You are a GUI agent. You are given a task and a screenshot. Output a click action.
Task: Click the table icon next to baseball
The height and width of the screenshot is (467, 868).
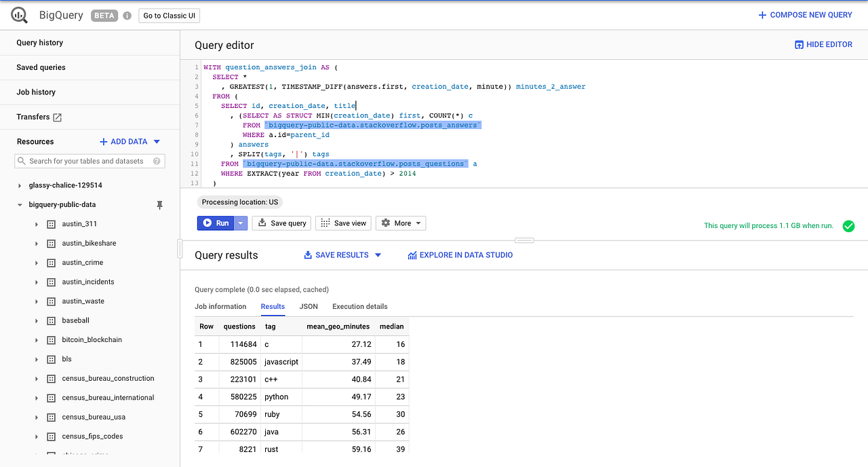(x=51, y=320)
